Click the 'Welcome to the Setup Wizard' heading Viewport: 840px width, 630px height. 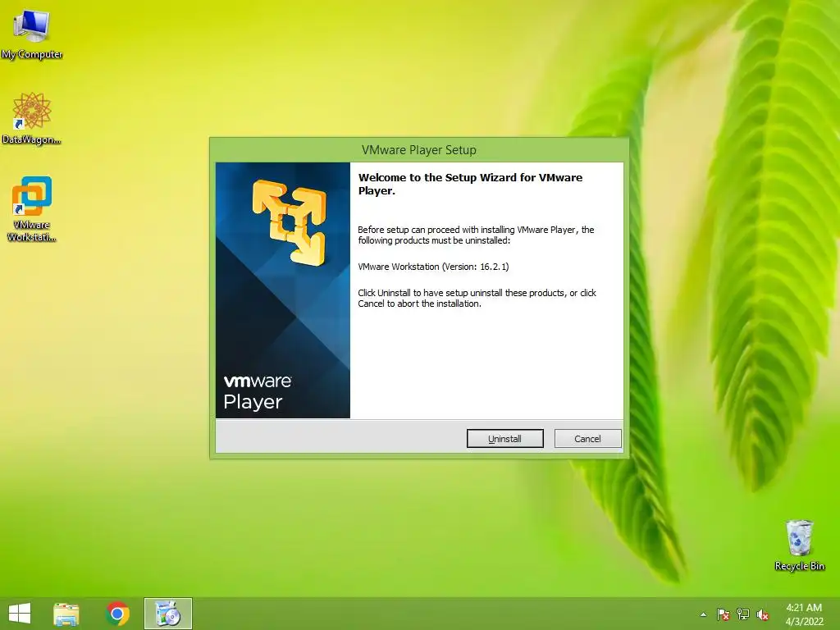470,184
